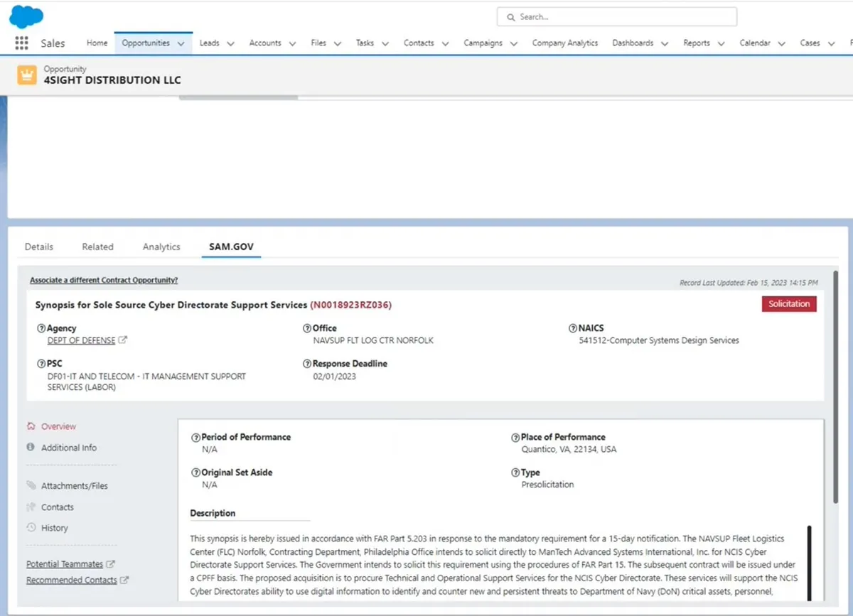Viewport: 853px width, 616px height.
Task: Click into the global Search field
Action: point(617,17)
